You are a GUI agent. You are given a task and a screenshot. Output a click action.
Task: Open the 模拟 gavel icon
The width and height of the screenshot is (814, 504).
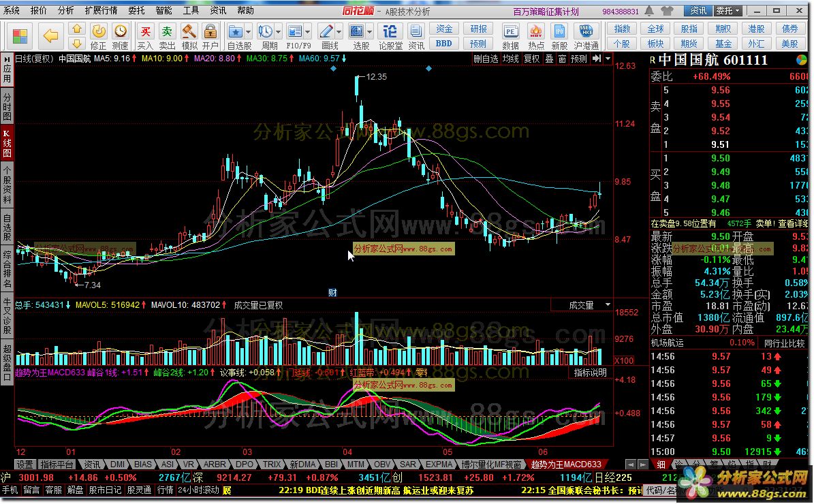[189, 31]
